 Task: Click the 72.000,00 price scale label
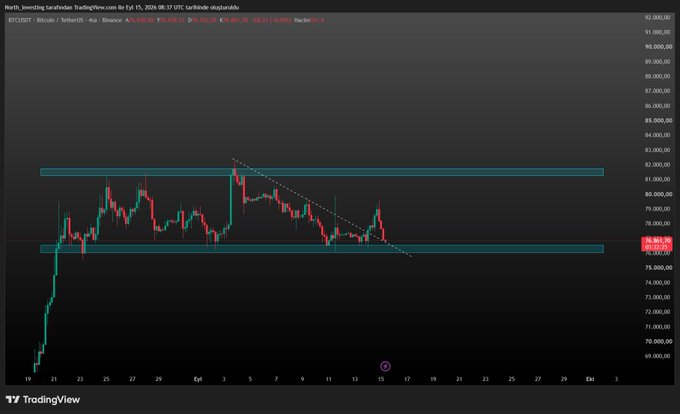[657, 312]
